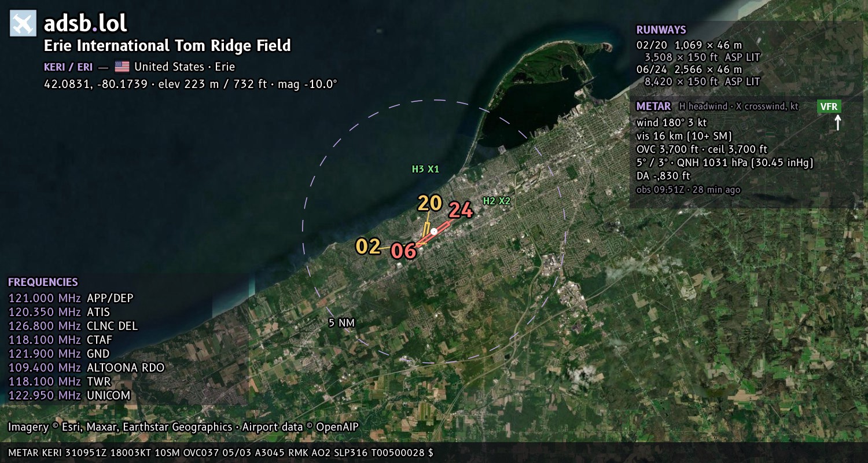Click the United States flag icon
This screenshot has width=868, height=463.
(122, 67)
